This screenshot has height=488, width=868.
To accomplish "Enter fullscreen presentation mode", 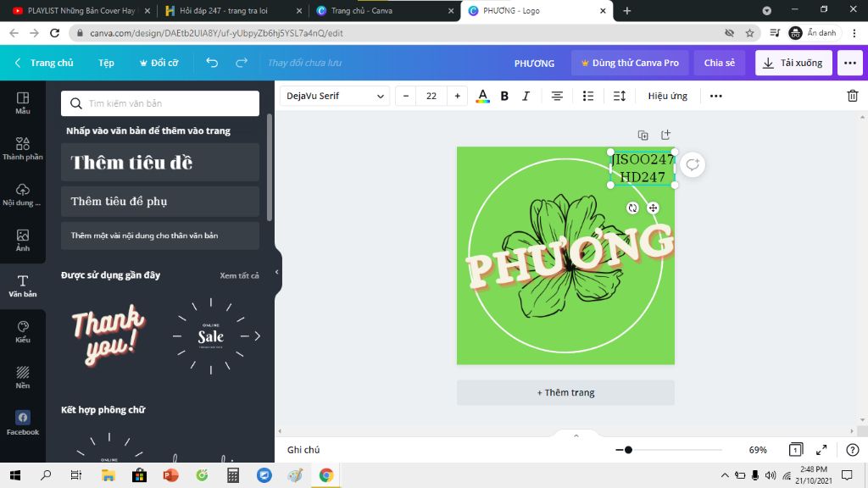I will tap(821, 450).
